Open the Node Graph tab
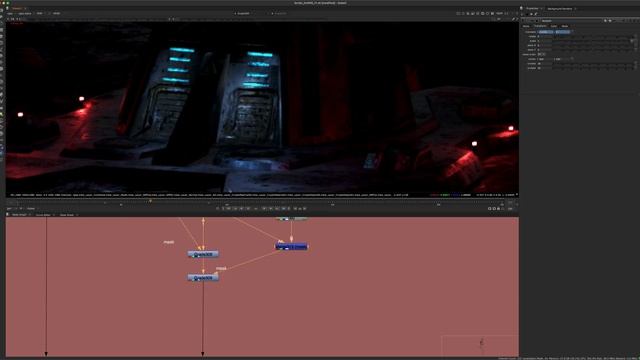Image resolution: width=640 pixels, height=360 pixels. tap(19, 215)
